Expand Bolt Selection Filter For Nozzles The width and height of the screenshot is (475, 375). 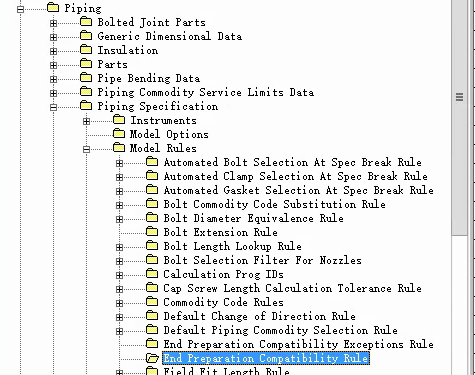point(119,261)
